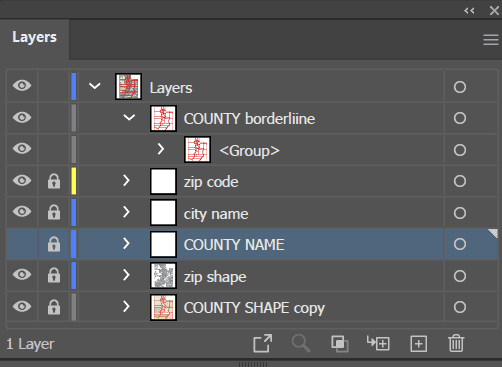This screenshot has height=367, width=502.
Task: Click the Layers layer thumbnail
Action: pos(128,86)
